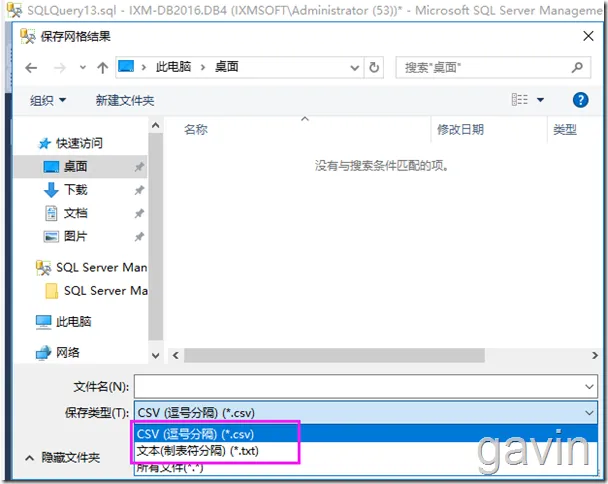Go back with the left arrow
This screenshot has width=608, height=484.
click(x=31, y=68)
